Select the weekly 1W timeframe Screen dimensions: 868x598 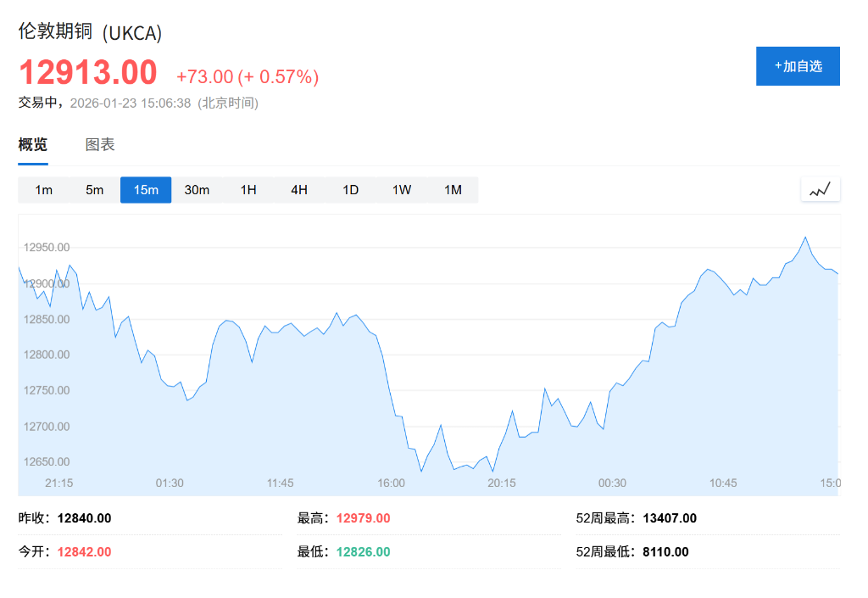coord(401,189)
